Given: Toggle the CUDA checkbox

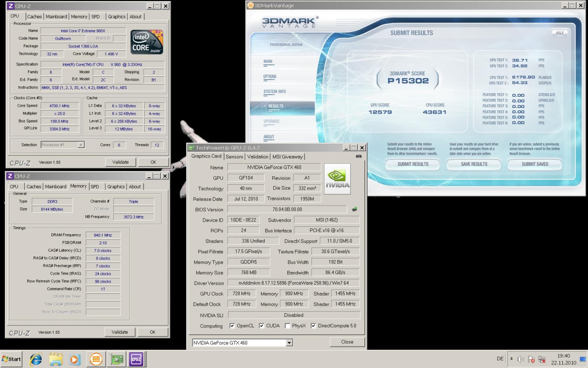Looking at the screenshot, I should [x=262, y=326].
